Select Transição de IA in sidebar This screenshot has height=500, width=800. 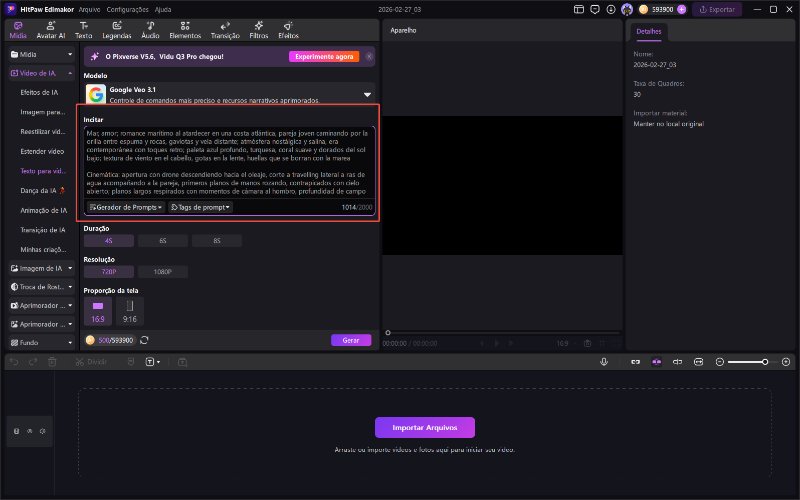click(43, 230)
